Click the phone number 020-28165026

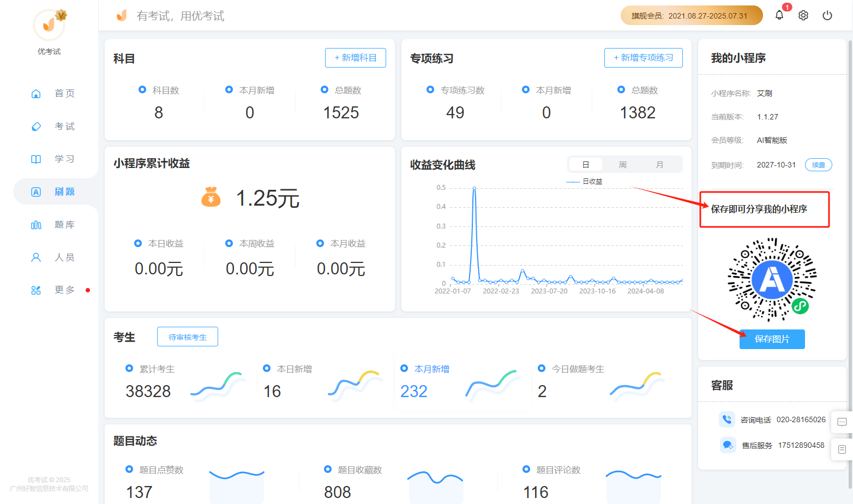coord(801,419)
